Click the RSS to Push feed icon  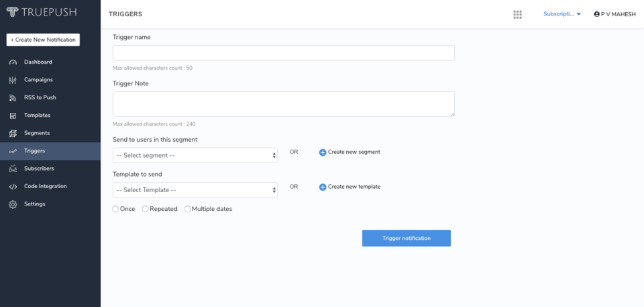pos(13,97)
